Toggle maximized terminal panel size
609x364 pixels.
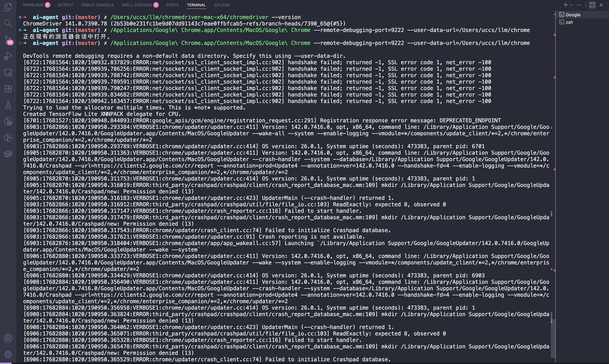tap(592, 5)
